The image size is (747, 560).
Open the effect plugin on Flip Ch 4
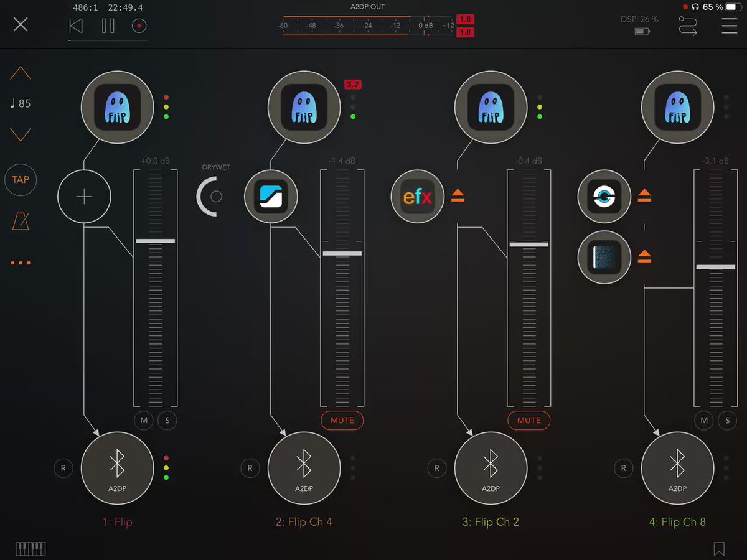pyautogui.click(x=271, y=197)
